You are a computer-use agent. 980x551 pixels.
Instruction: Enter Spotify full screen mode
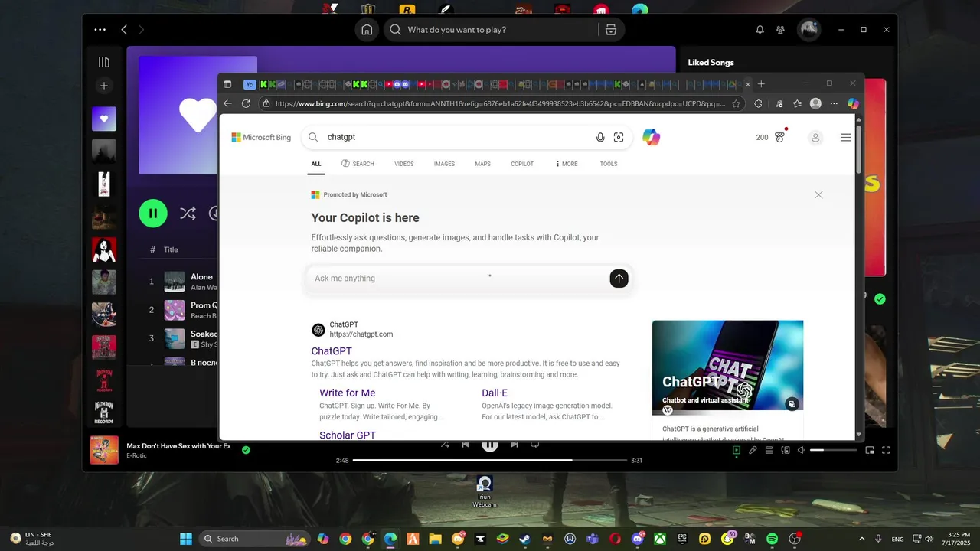[x=887, y=451]
